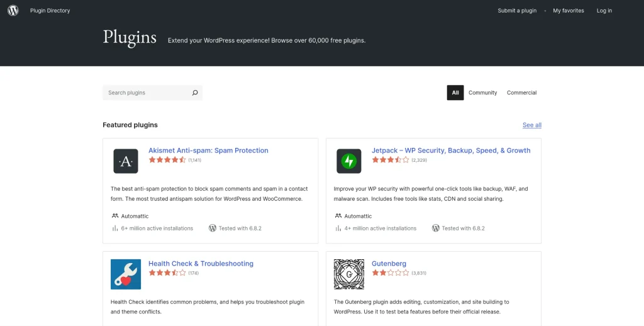
Task: Click the search magnifier icon
Action: [x=195, y=93]
